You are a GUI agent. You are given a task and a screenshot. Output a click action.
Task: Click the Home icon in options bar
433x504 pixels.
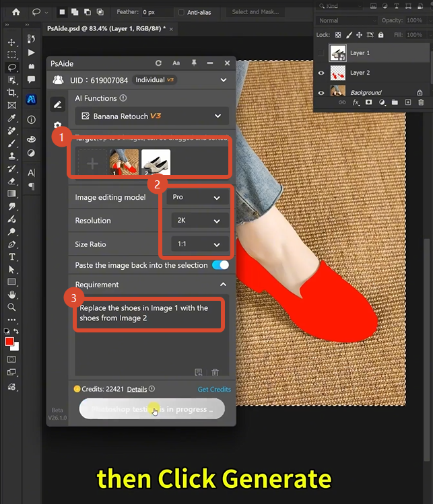click(15, 12)
